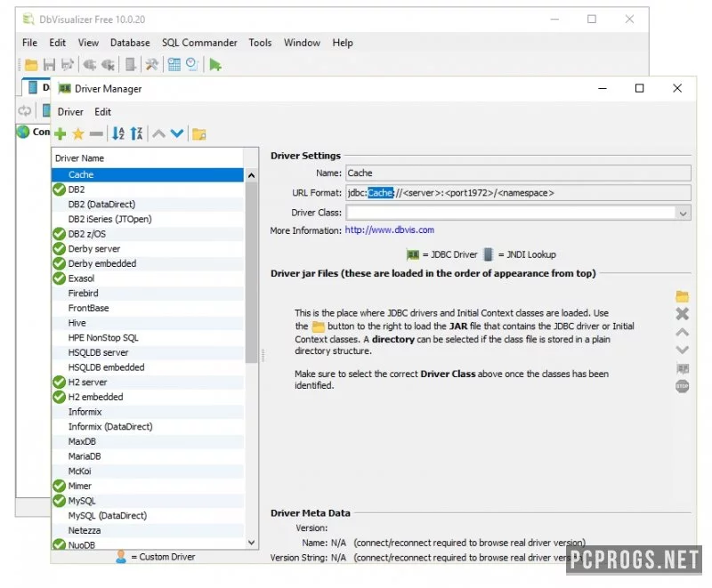
Task: Sort drivers ascending A to Z
Action: coord(118,133)
